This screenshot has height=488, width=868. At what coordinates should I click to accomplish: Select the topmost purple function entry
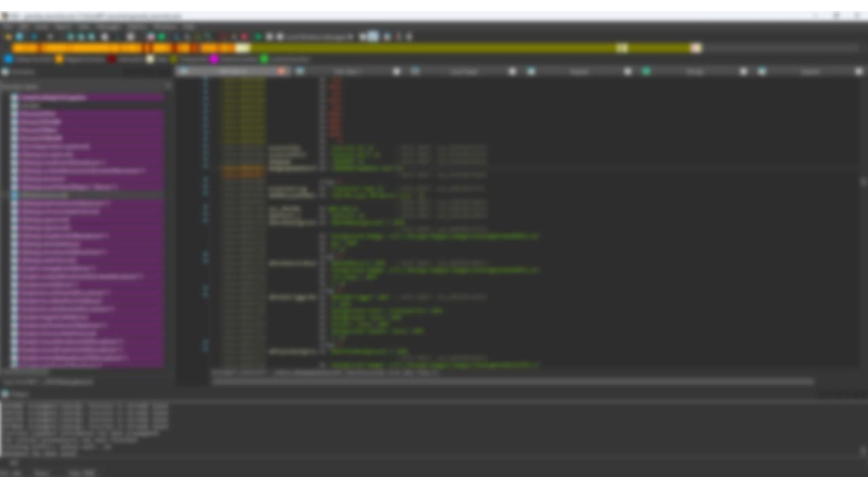87,98
